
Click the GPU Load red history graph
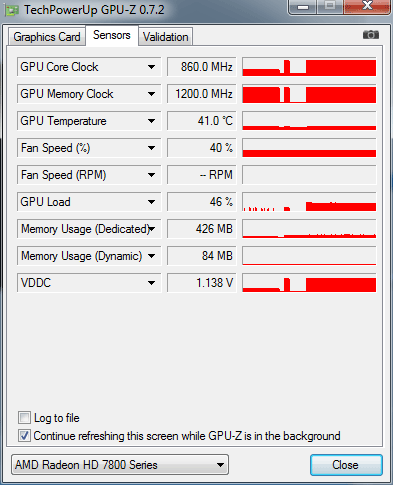click(x=309, y=202)
